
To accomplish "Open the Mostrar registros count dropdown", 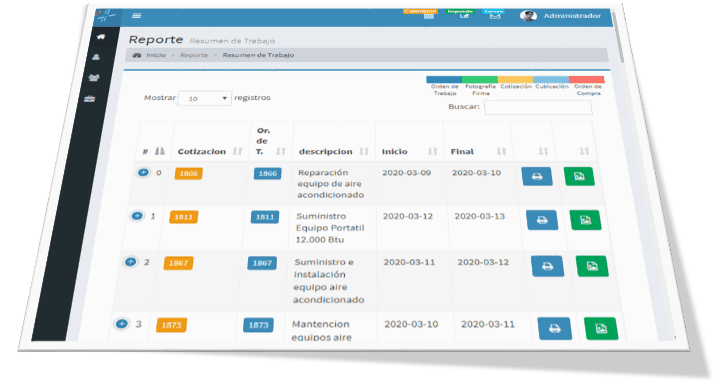I will tap(204, 98).
